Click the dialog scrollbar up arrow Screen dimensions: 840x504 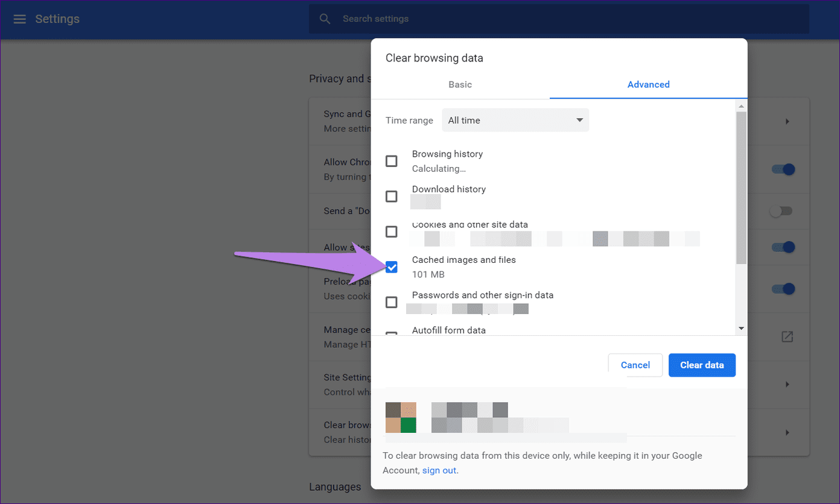(x=741, y=106)
